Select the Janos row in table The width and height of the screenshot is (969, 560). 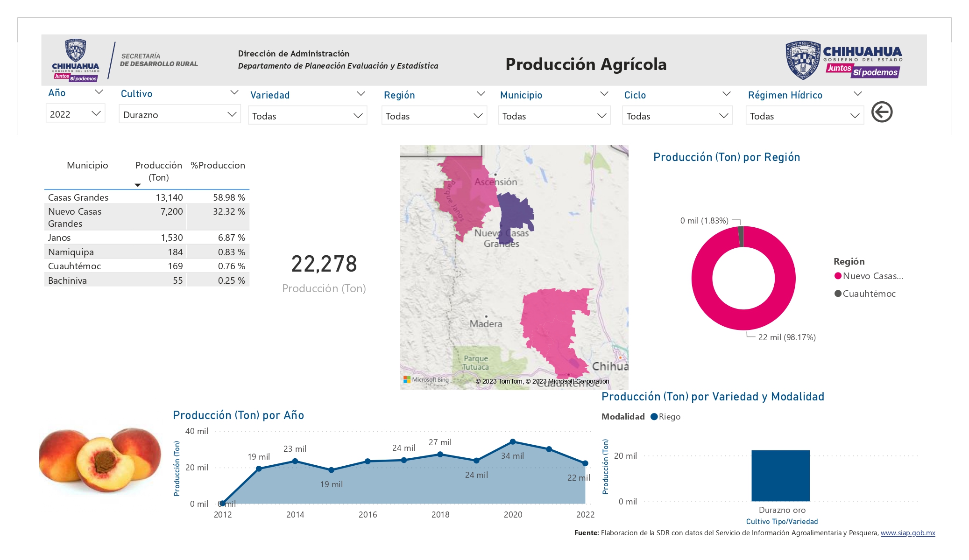tap(147, 238)
